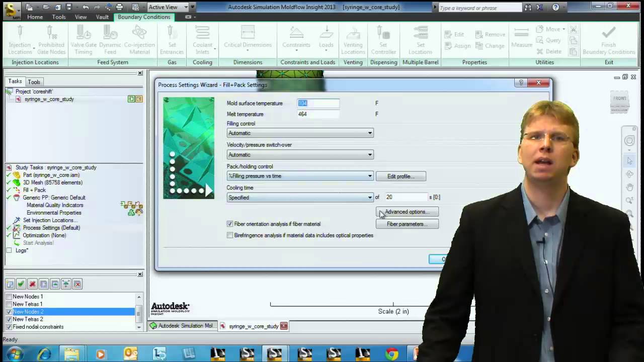Select the Boundary Conditions ribbon tab

[x=144, y=17]
